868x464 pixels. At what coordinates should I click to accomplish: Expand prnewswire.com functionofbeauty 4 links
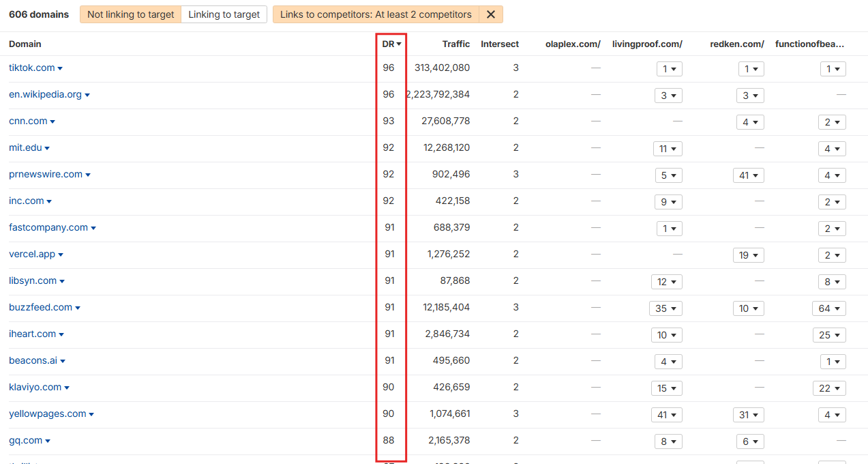coord(833,175)
